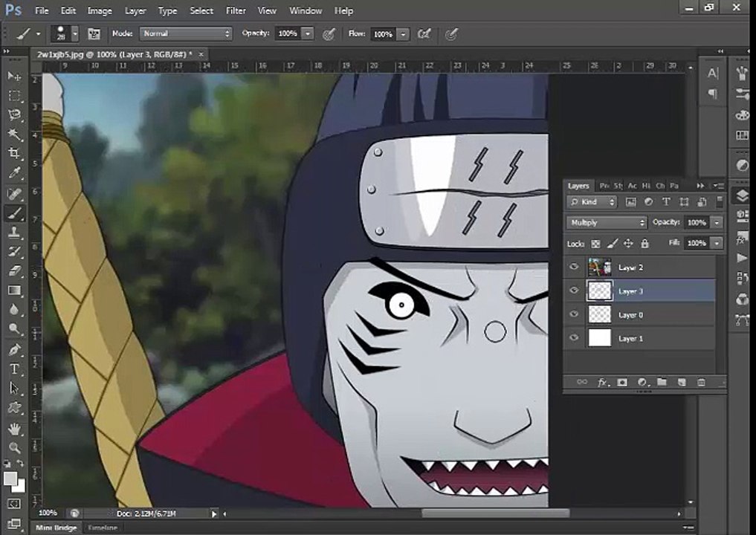
Task: Open layer Opacity dropdown arrow
Action: [x=717, y=223]
